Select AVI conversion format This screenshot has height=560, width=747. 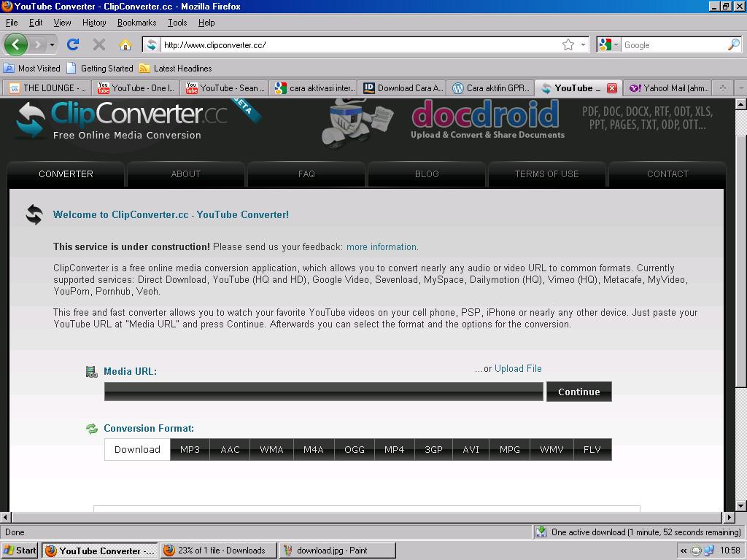(x=471, y=449)
